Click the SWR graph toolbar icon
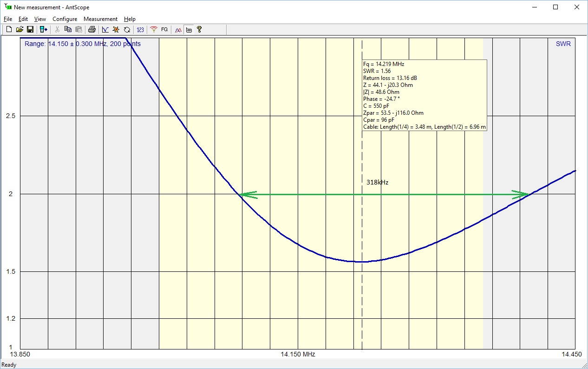This screenshot has height=369, width=588. (105, 30)
